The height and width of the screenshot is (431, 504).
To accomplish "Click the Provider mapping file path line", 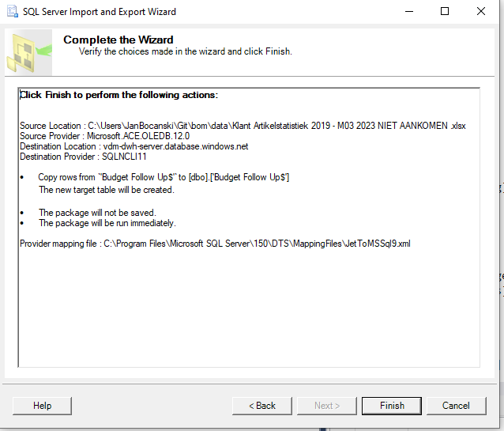I will 215,244.
